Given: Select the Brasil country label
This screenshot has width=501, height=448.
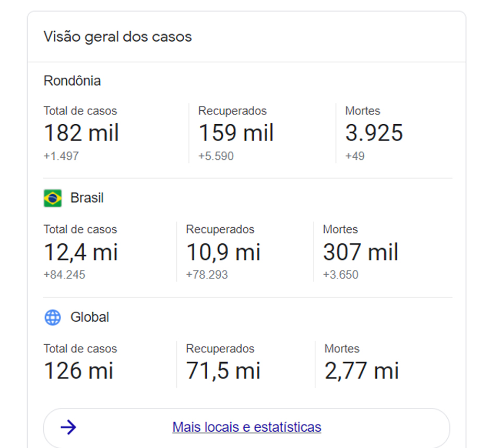Looking at the screenshot, I should coord(87,198).
